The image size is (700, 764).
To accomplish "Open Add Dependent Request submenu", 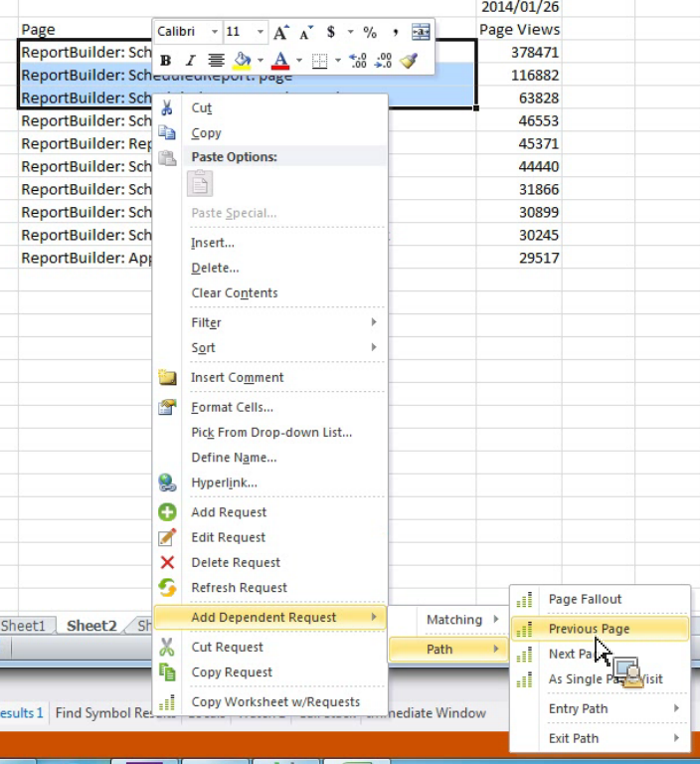I will point(270,618).
